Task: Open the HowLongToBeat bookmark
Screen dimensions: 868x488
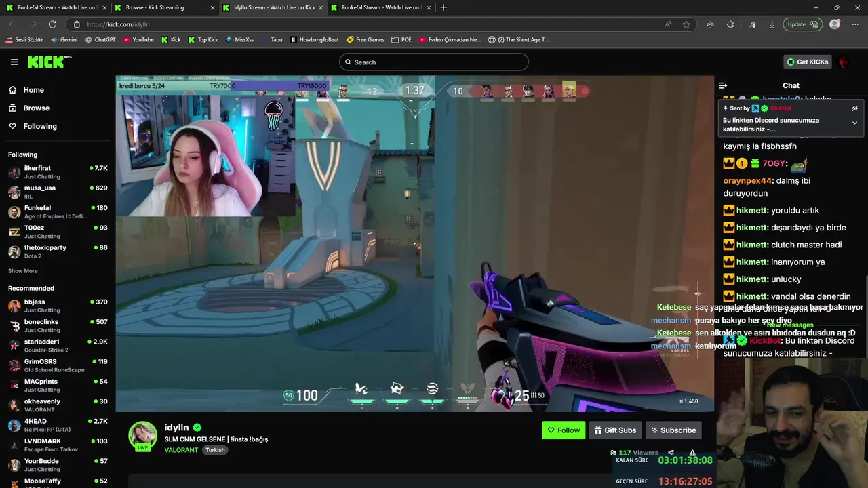Action: (315, 40)
